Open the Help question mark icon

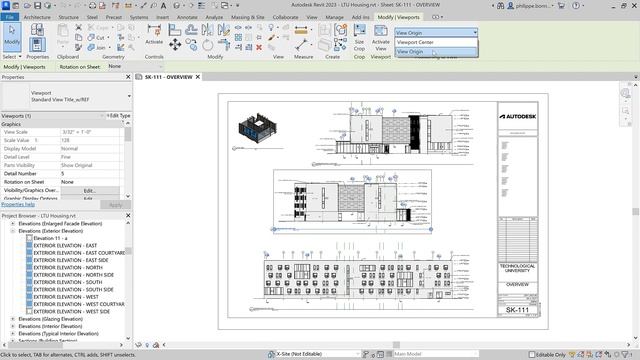[x=576, y=6]
